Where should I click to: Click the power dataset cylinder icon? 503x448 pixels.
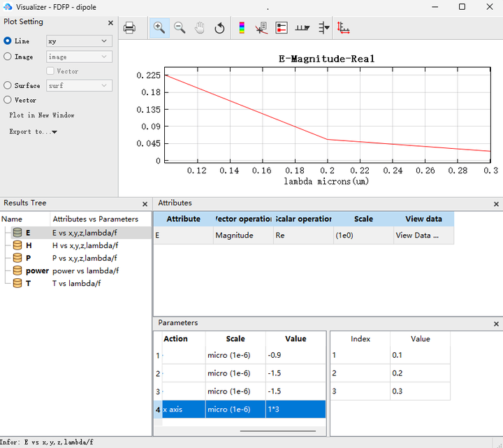click(x=17, y=270)
